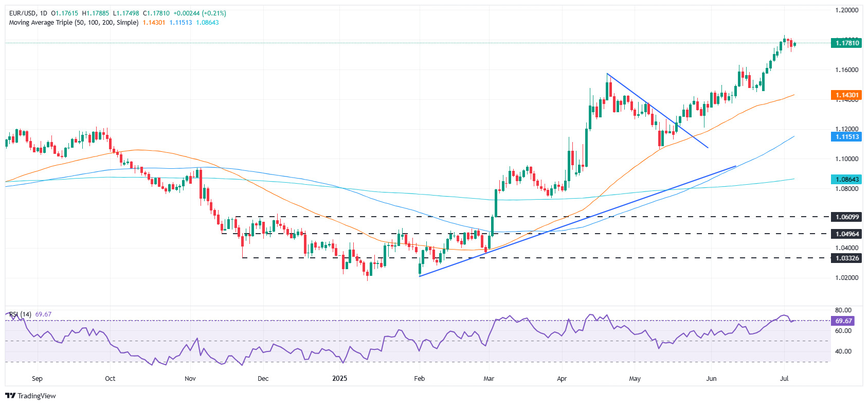Select the 1.06099 horizontal level label
Screen dimensions: 868x405
click(x=846, y=217)
